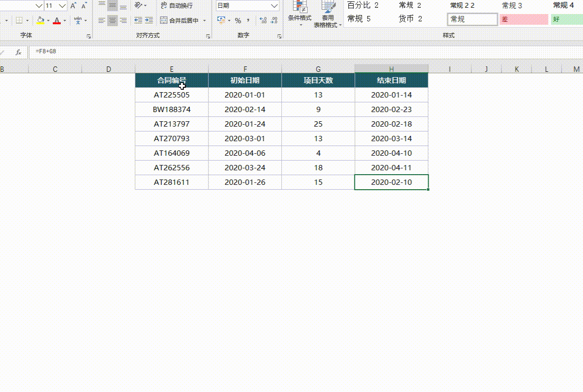Screen dimensions: 583x392
Task: Open the 日期 number format dropdown
Action: click(x=275, y=6)
